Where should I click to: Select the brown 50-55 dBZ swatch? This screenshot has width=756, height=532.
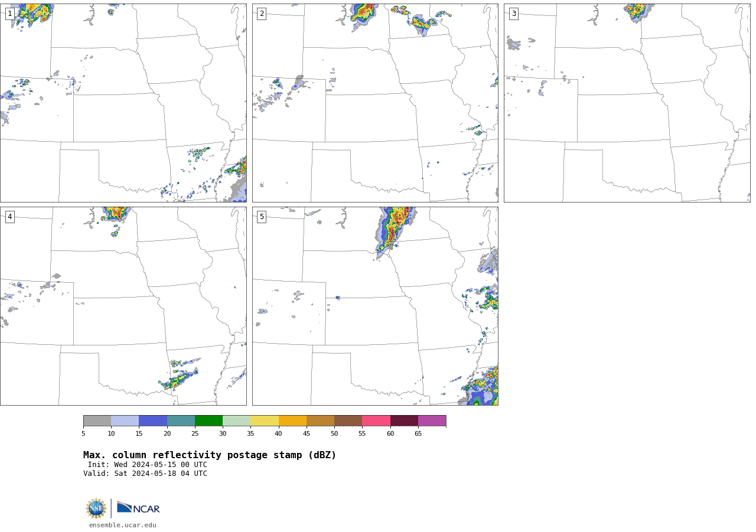[348, 421]
